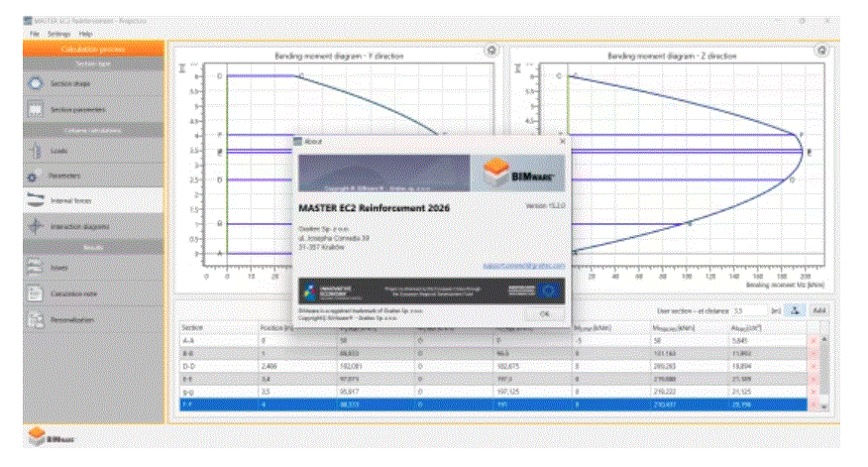
Task: Open settings gear of Y direction diagram
Action: point(491,51)
